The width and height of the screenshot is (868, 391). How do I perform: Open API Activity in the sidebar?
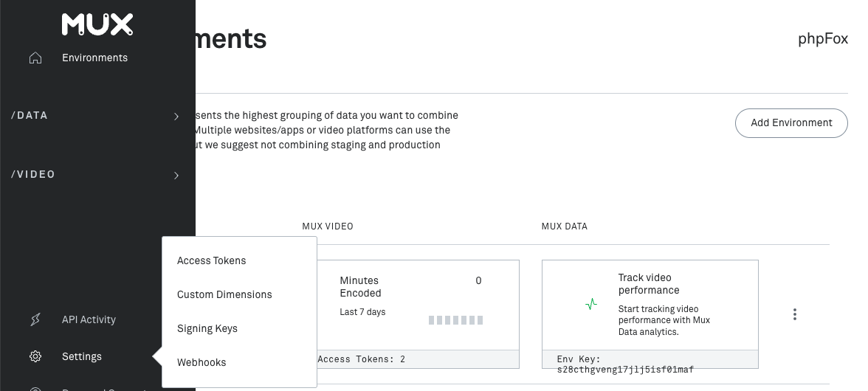89,319
